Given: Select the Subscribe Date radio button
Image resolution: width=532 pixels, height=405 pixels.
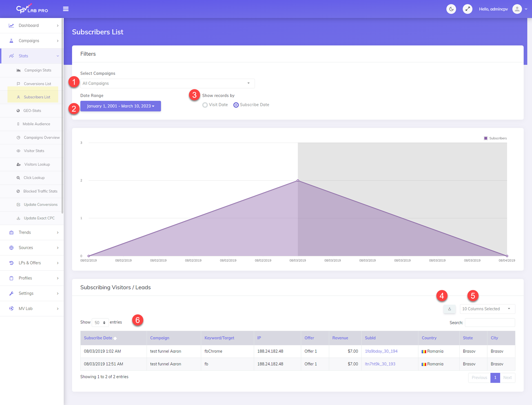Looking at the screenshot, I should tap(236, 105).
